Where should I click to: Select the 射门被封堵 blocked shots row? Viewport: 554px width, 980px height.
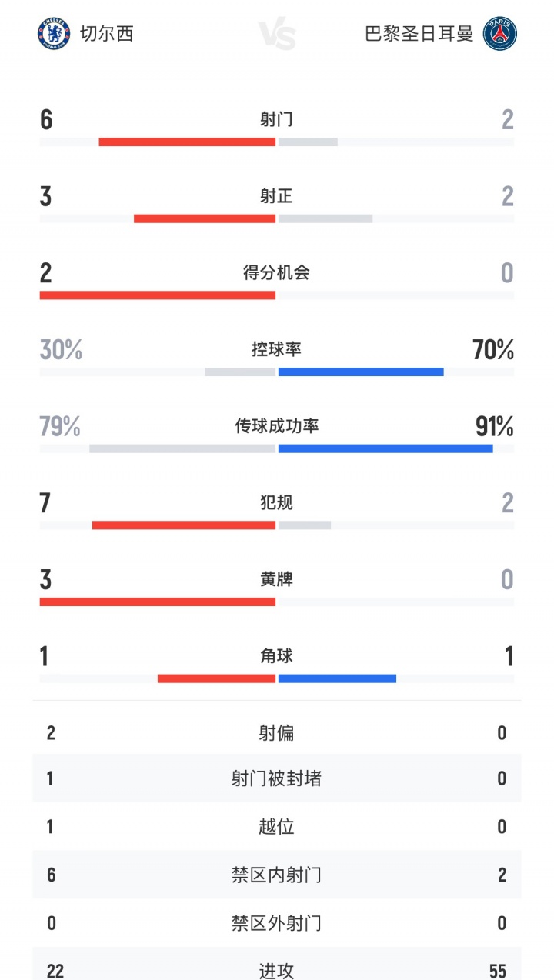click(276, 778)
